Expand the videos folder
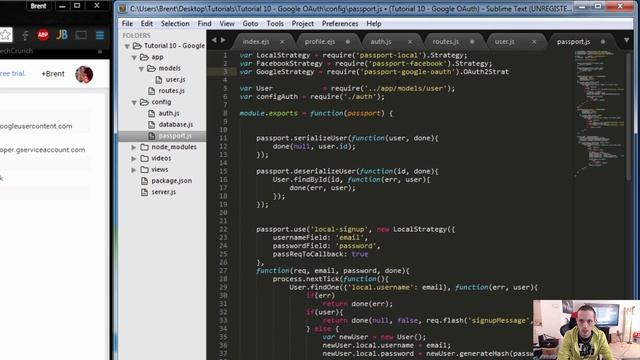This screenshot has height=360, width=640. tap(134, 158)
